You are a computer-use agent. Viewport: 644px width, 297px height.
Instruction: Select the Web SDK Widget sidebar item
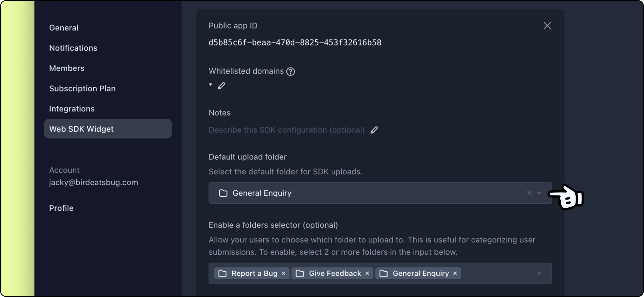81,129
